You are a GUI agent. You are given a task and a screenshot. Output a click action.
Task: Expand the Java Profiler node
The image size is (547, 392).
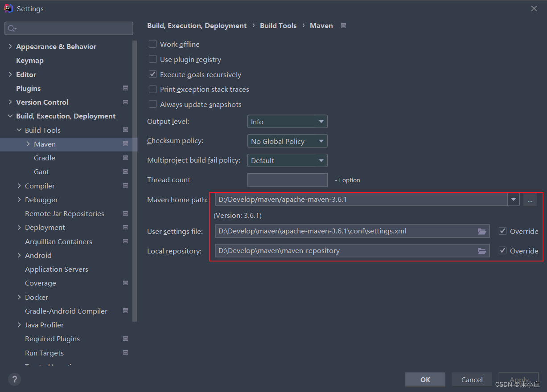(x=19, y=325)
